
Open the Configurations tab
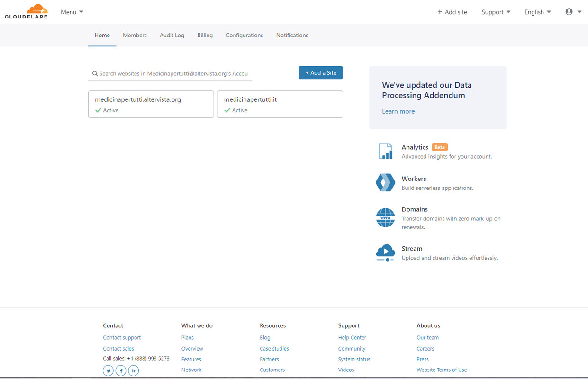[x=244, y=35]
